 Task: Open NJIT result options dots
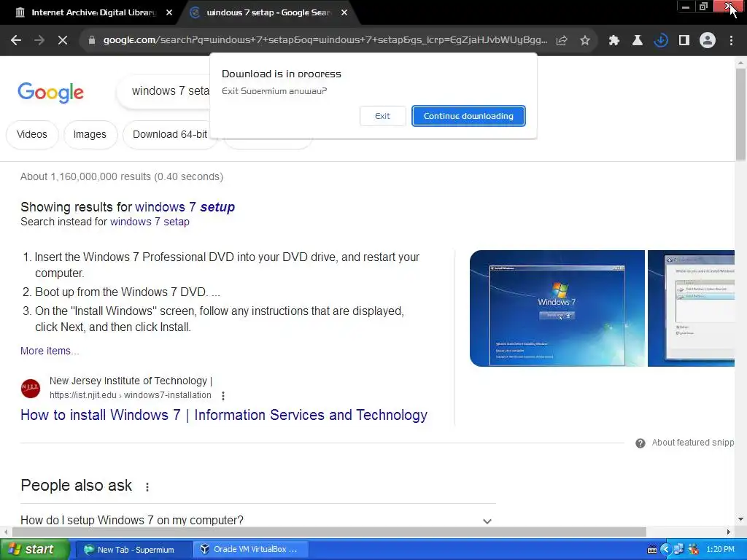(x=223, y=396)
